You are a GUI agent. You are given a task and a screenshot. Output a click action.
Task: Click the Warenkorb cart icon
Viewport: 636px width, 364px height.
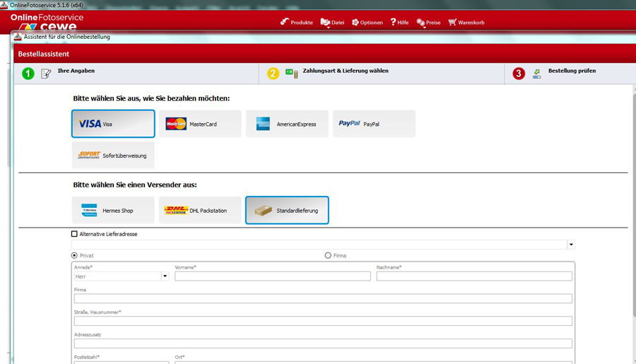(452, 22)
